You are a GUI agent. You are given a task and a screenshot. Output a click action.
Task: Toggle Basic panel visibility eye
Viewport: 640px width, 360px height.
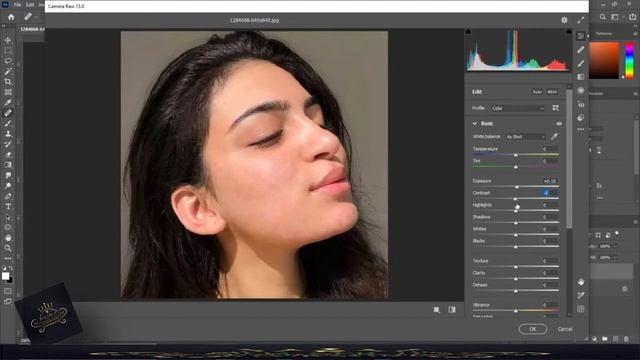[559, 124]
